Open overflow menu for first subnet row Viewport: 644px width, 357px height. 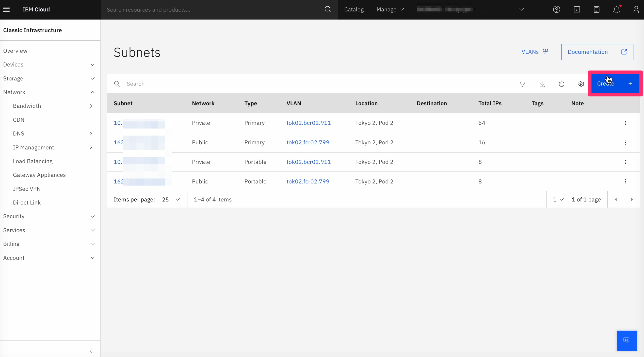(625, 123)
